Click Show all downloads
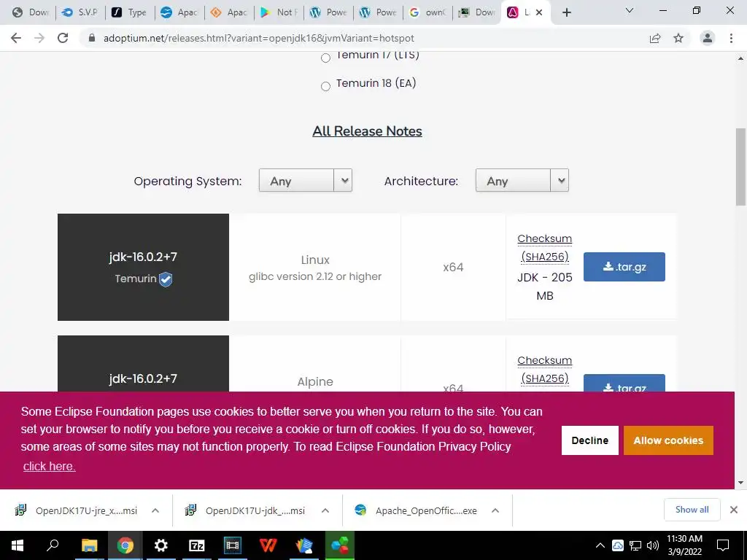The image size is (747, 560). [x=692, y=510]
